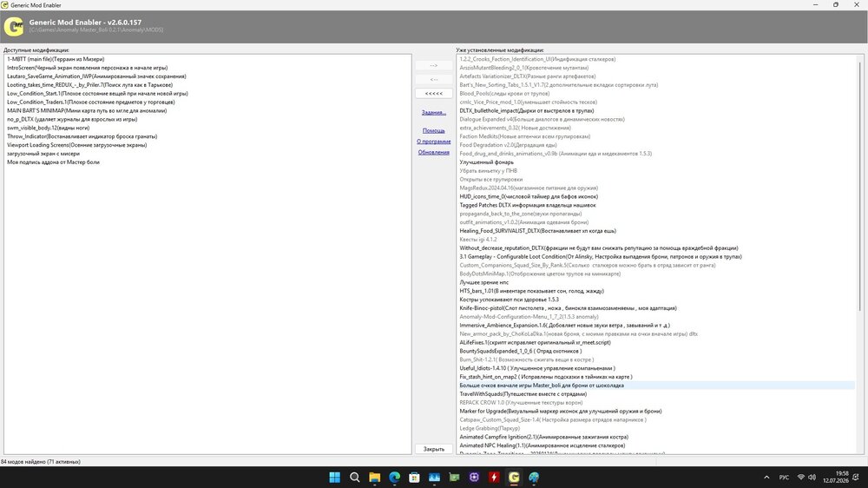Select 1-MBTT (main file) mod in available list

[x=56, y=59]
